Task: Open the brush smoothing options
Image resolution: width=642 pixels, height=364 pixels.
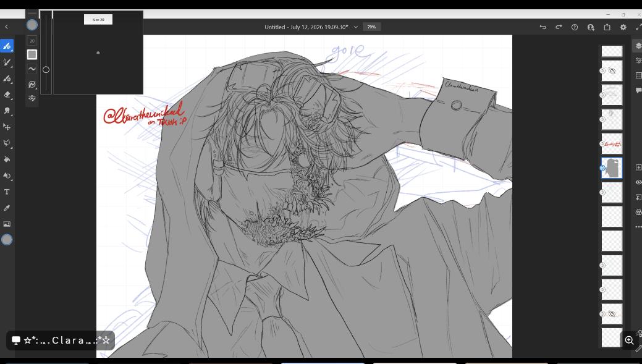Action: coord(32,69)
